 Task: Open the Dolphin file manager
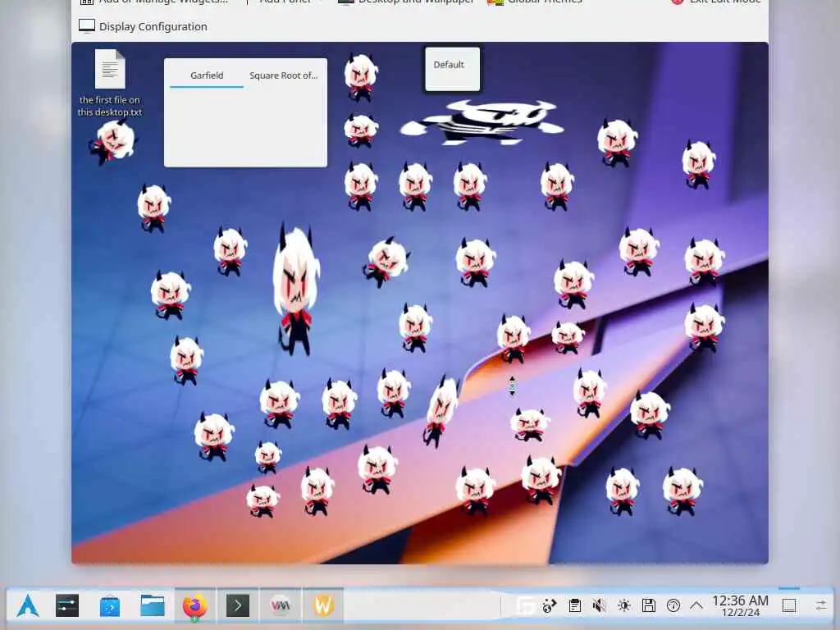click(153, 606)
